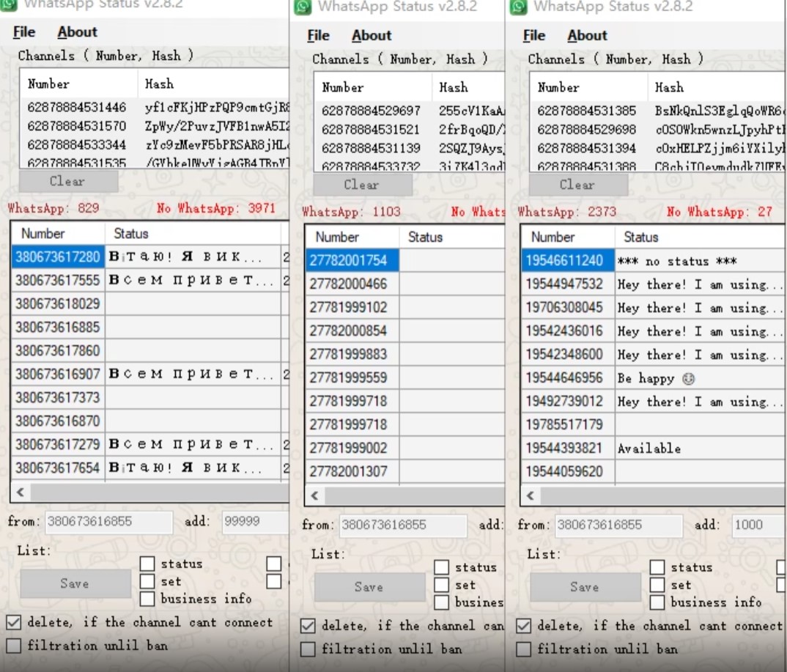Click 'add' field showing 99999

(255, 522)
